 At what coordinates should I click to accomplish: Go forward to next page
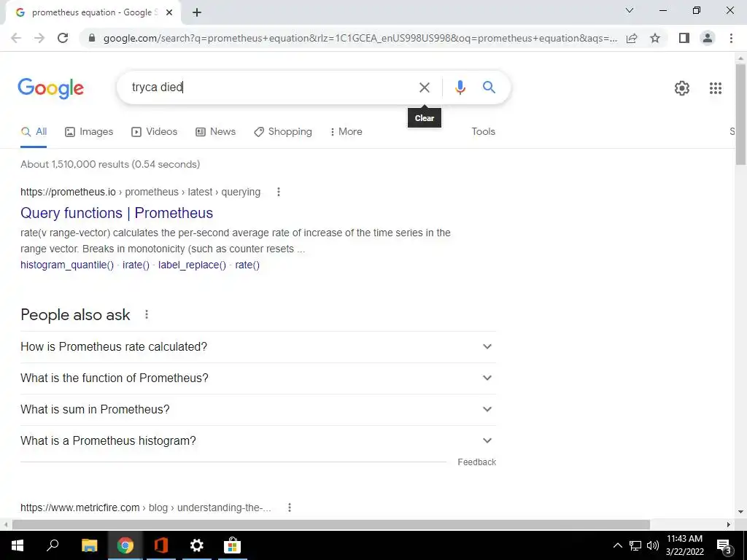pyautogui.click(x=39, y=38)
